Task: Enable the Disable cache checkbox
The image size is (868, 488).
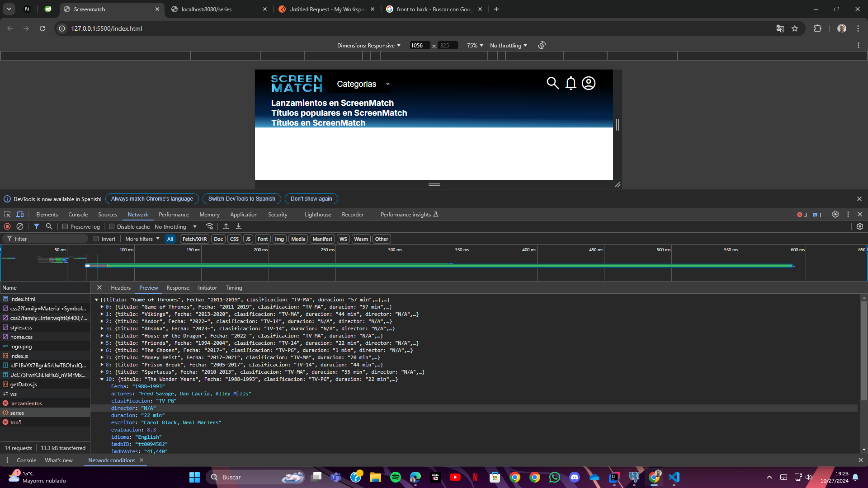Action: [112, 227]
